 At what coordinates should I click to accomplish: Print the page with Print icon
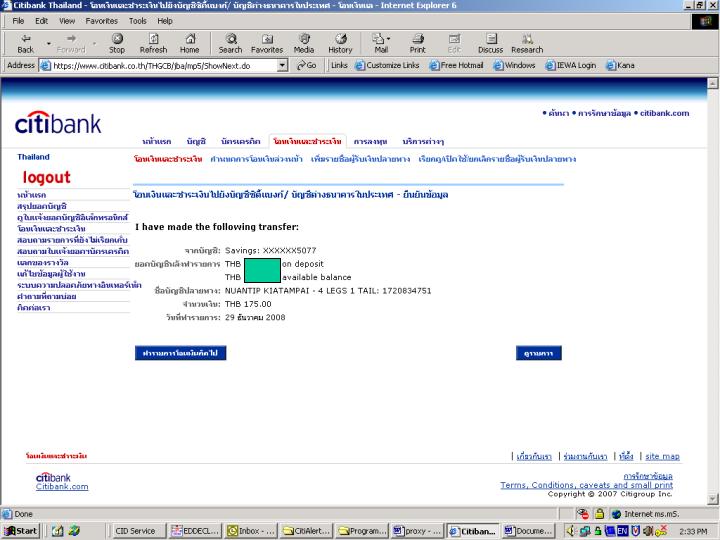pos(417,44)
